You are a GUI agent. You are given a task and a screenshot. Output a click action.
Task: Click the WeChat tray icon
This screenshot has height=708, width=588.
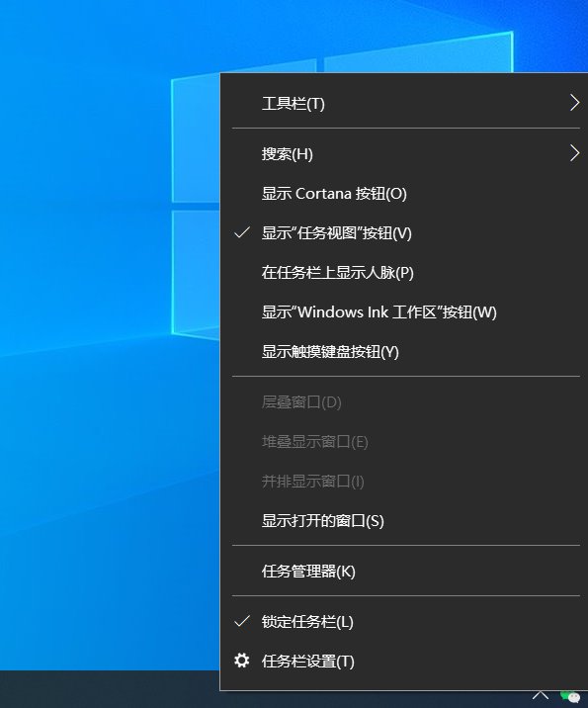coord(570,697)
